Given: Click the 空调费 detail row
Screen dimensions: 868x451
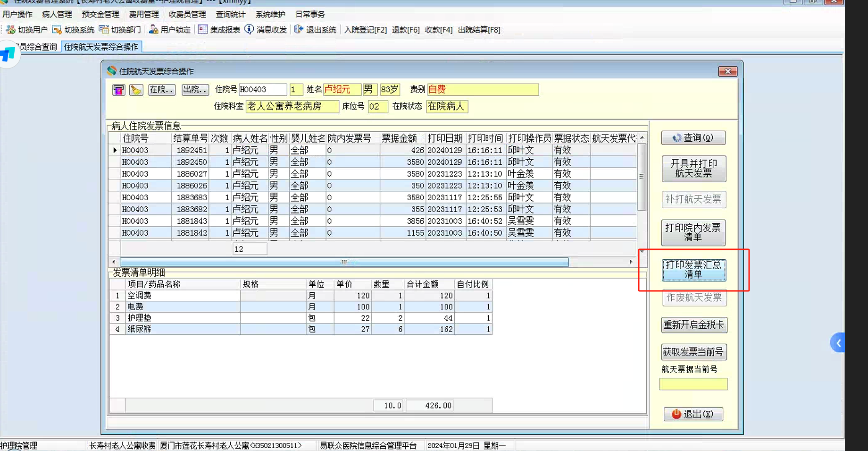Looking at the screenshot, I should tap(301, 296).
